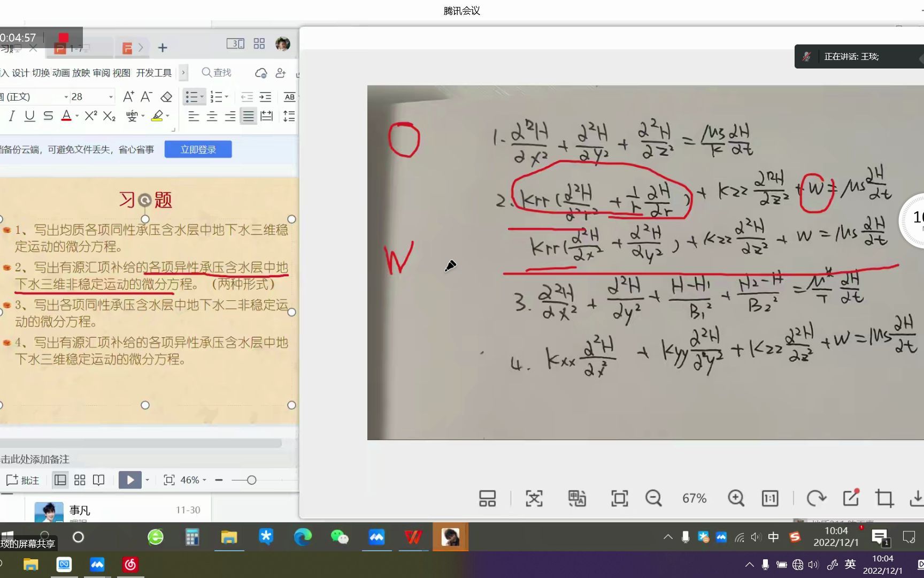
Task: Open the 开发工具 ribbon tab
Action: click(154, 73)
